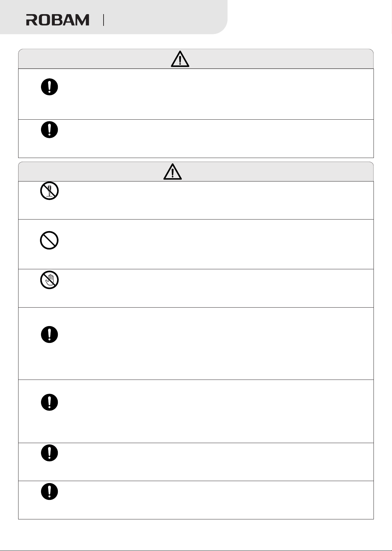Click the vertical divider beside the ROBAM logo

(x=104, y=20)
